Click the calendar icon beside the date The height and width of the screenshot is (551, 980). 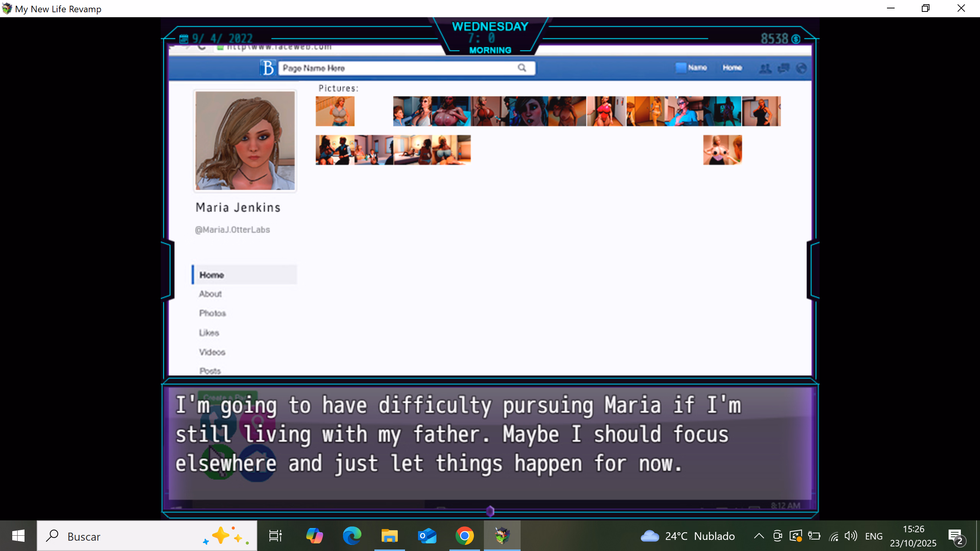pos(184,39)
